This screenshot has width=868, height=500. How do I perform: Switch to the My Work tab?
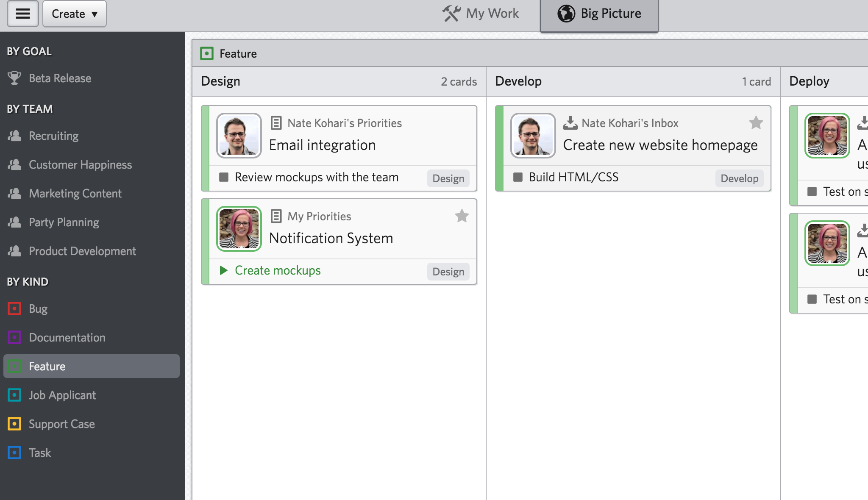[x=481, y=14]
